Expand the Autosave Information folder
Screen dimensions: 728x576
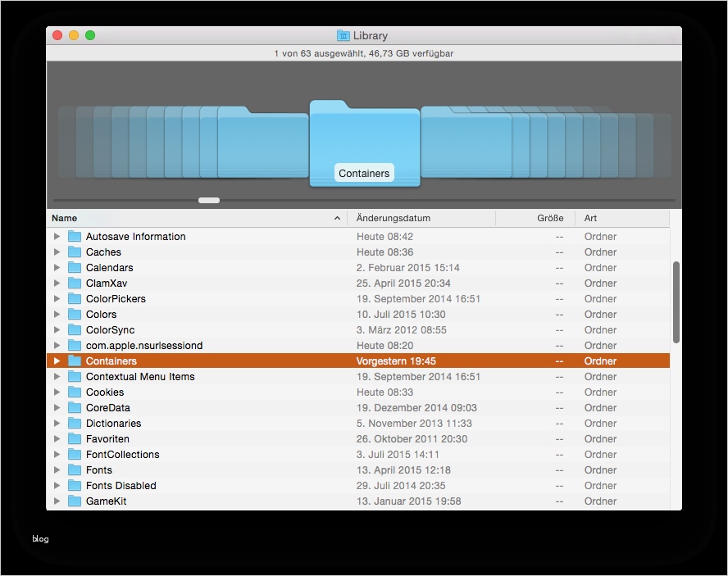click(57, 236)
